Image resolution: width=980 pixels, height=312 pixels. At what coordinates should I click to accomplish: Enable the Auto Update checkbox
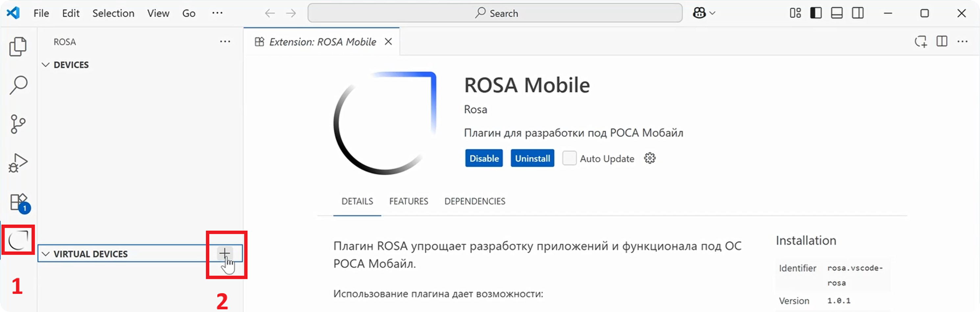point(569,158)
